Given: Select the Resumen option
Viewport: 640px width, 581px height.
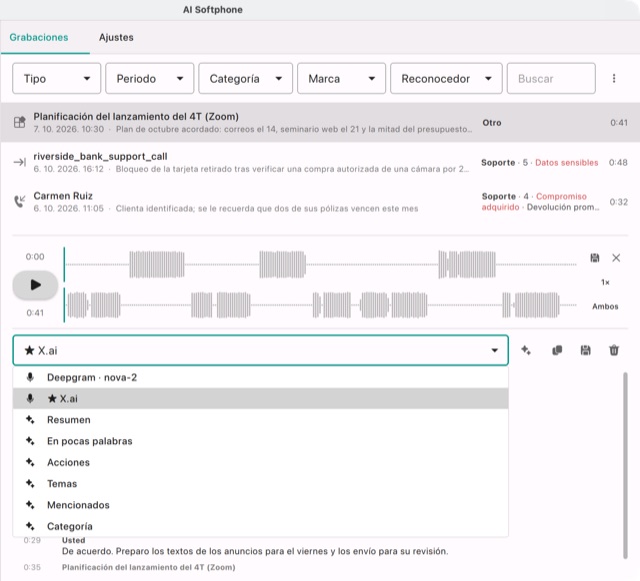Looking at the screenshot, I should [260, 420].
